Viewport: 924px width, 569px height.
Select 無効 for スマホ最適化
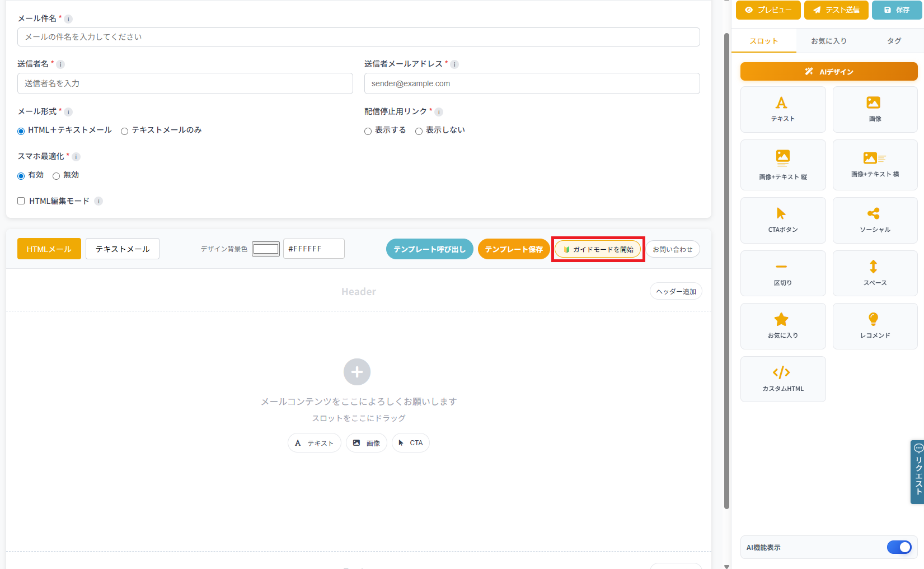(x=56, y=175)
